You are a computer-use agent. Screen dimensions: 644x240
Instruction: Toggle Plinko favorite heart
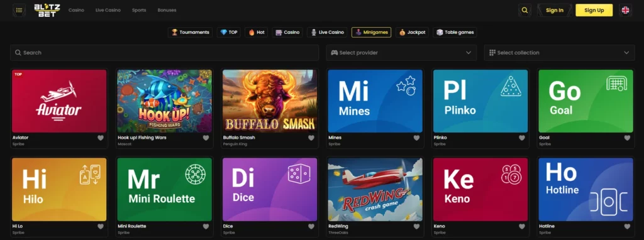click(x=522, y=138)
